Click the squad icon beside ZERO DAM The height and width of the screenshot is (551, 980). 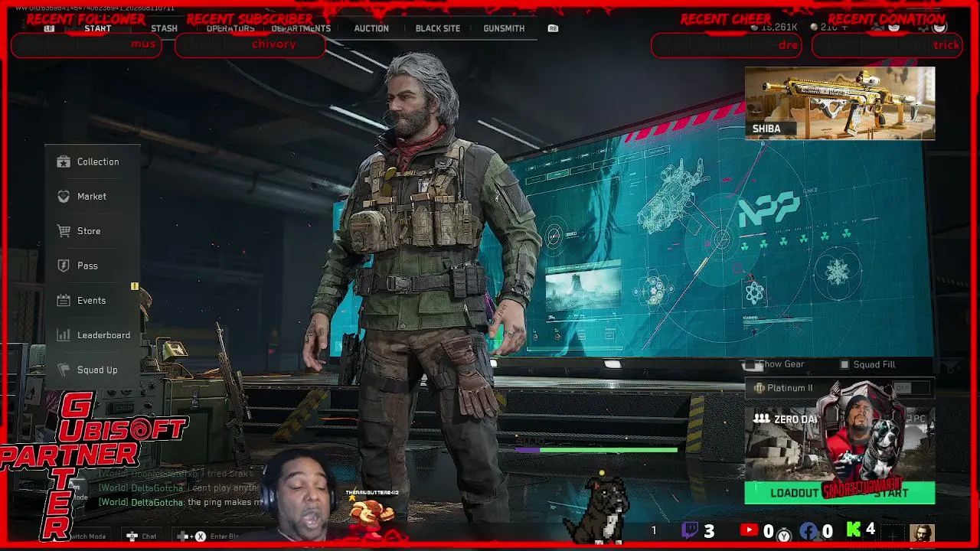click(x=761, y=419)
